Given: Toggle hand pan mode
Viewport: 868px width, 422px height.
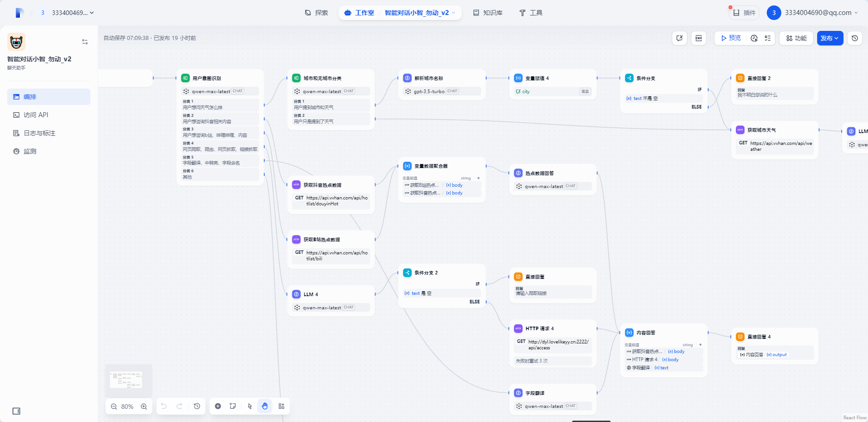Looking at the screenshot, I should pyautogui.click(x=265, y=406).
